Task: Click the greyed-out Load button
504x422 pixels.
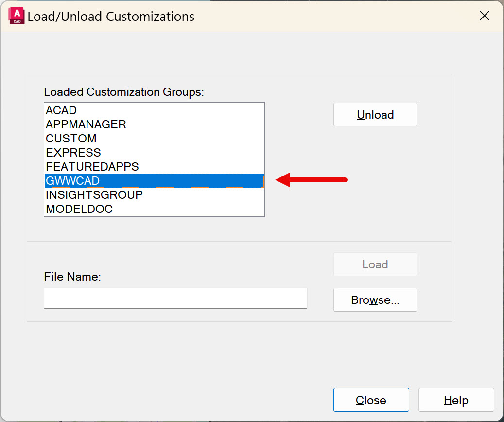Action: coord(375,264)
